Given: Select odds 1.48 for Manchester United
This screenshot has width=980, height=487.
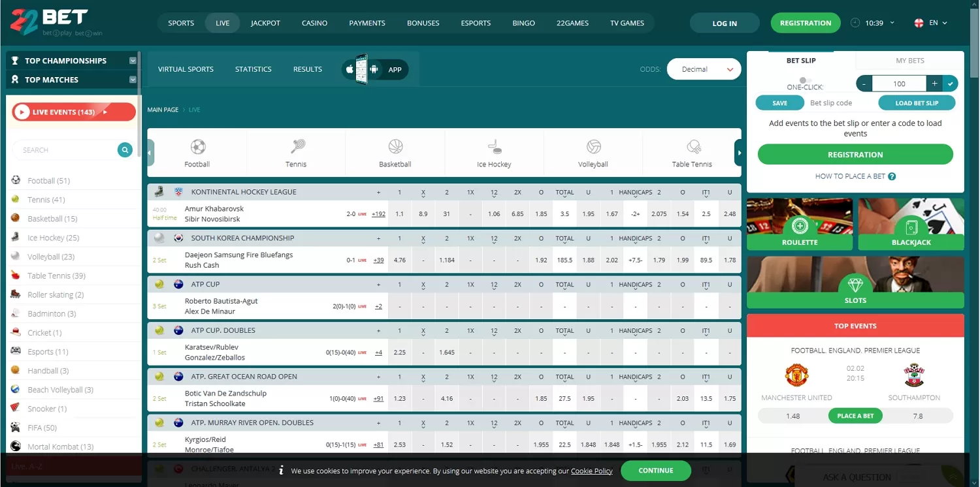Looking at the screenshot, I should [793, 416].
